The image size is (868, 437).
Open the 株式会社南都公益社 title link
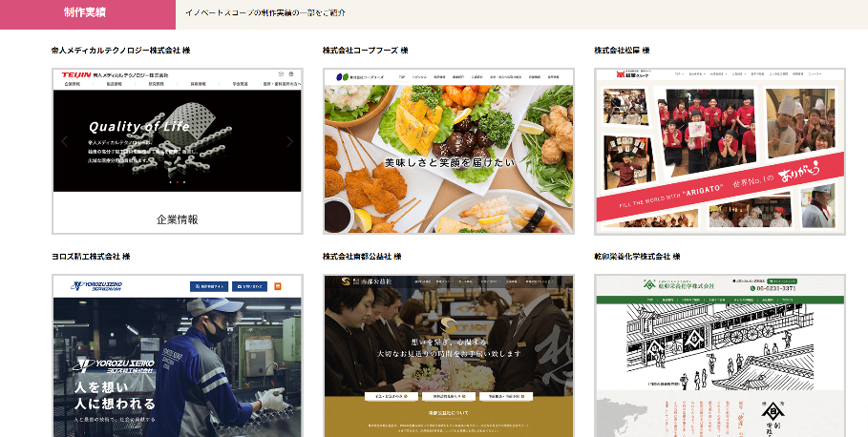click(361, 257)
